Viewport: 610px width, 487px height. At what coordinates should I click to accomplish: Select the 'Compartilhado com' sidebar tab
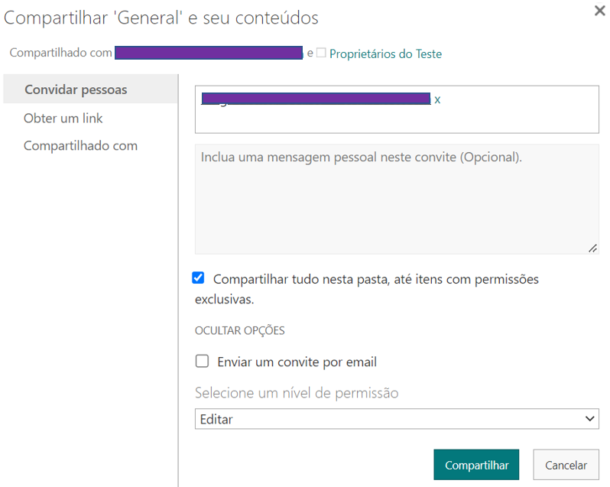(81, 146)
